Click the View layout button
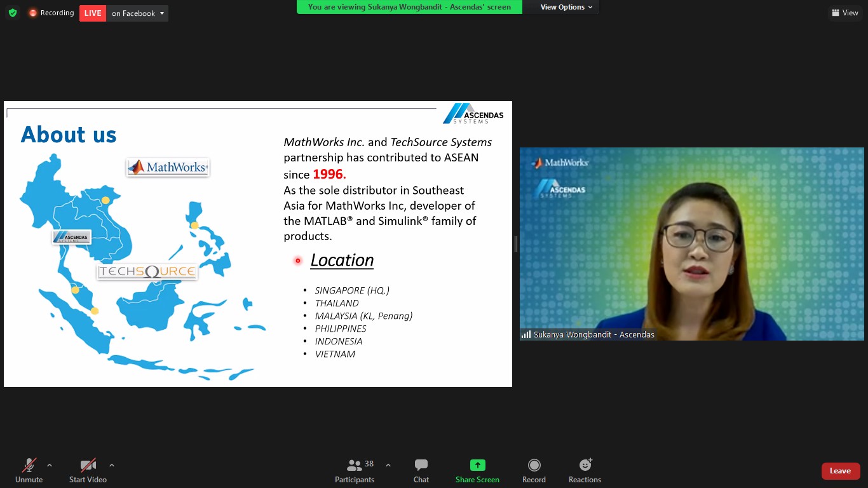 tap(844, 13)
